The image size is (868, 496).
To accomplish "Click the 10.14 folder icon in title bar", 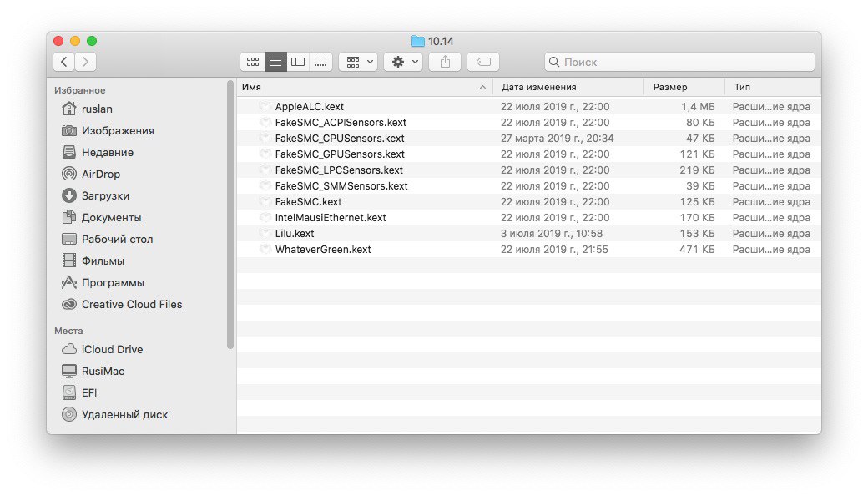I will (x=418, y=41).
